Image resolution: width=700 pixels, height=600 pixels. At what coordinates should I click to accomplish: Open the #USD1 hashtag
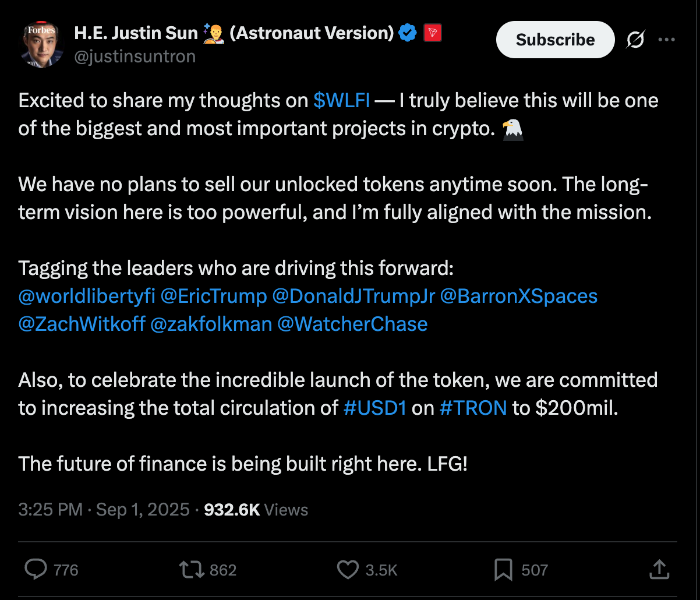[375, 407]
